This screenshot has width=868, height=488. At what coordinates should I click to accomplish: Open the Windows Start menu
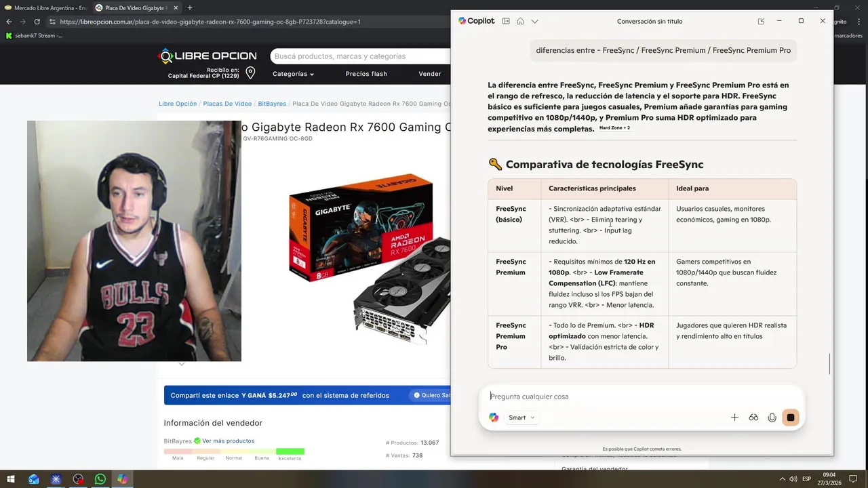point(11,479)
